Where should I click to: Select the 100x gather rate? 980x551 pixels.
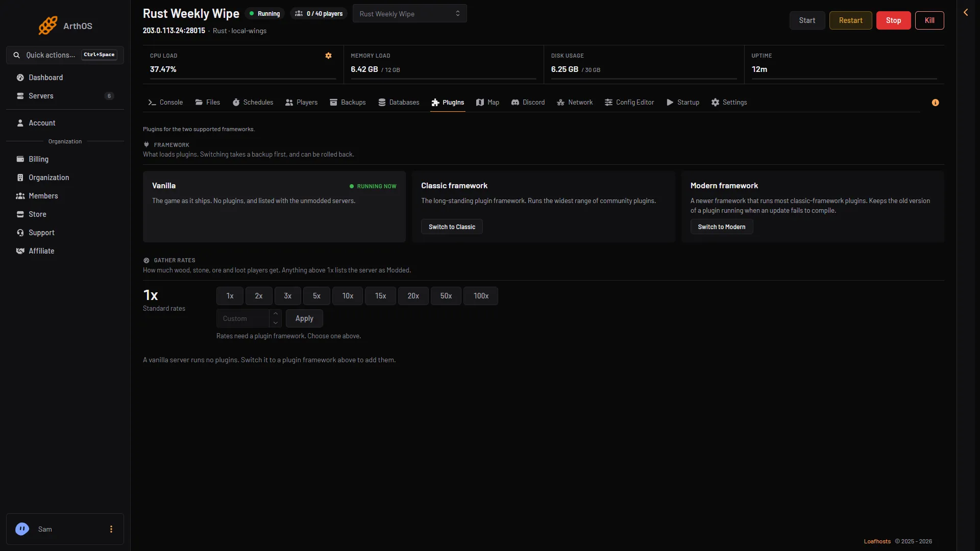[x=481, y=296]
